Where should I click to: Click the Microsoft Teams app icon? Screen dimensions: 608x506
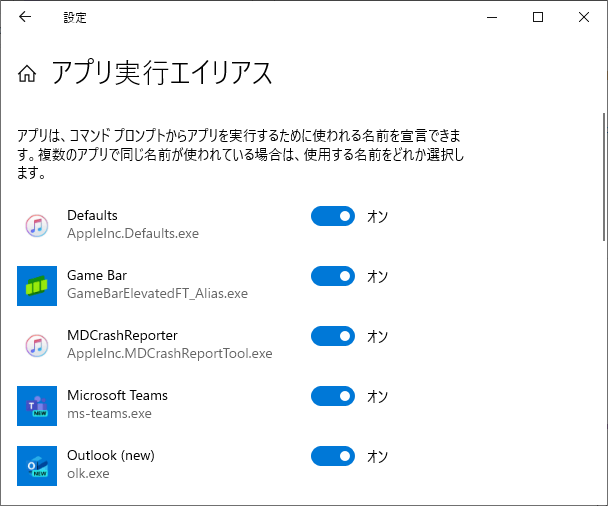[37, 406]
